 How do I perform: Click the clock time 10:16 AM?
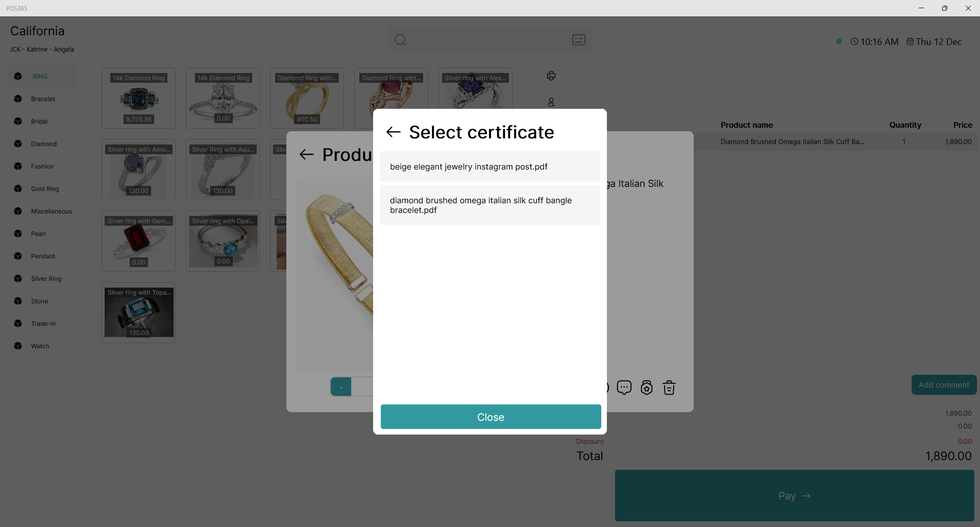pos(874,42)
